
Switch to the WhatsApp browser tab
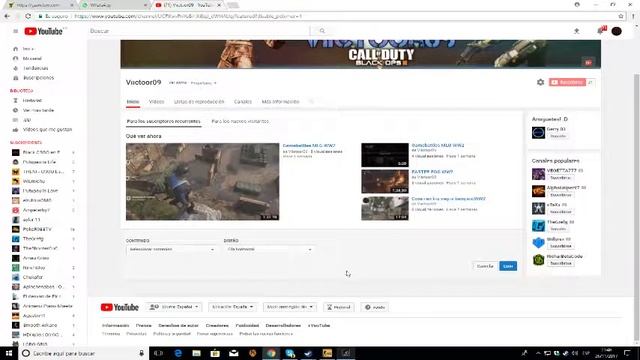[x=114, y=5]
